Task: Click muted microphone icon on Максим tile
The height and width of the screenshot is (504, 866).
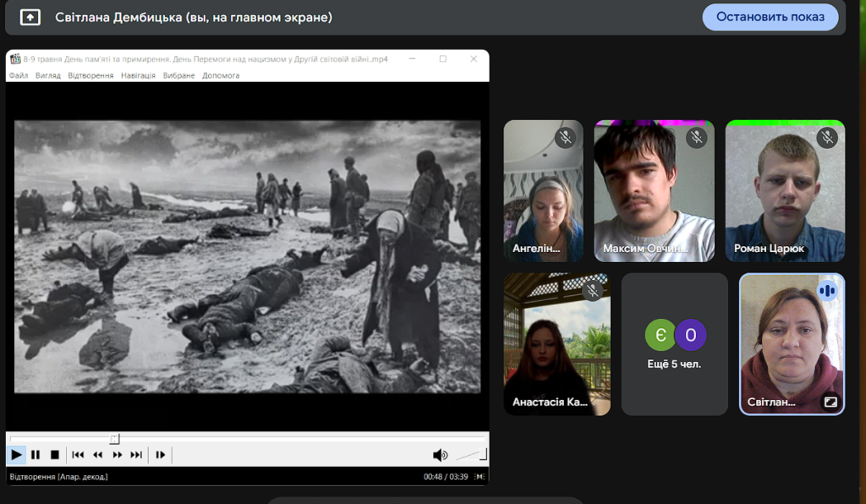Action: 697,138
